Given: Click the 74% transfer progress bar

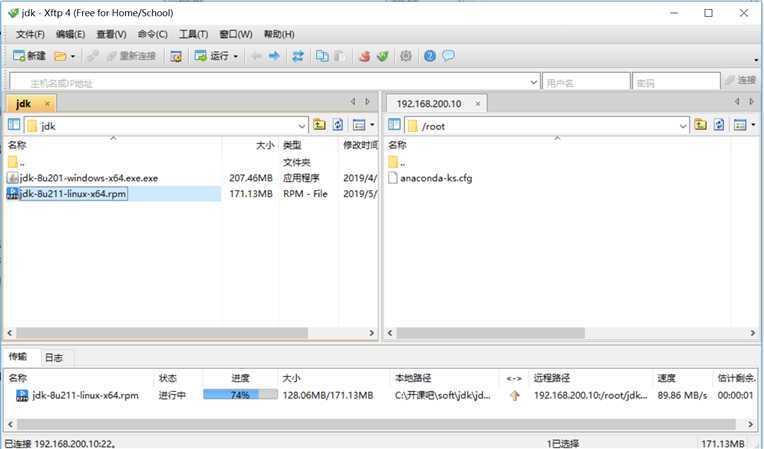Looking at the screenshot, I should 240,395.
